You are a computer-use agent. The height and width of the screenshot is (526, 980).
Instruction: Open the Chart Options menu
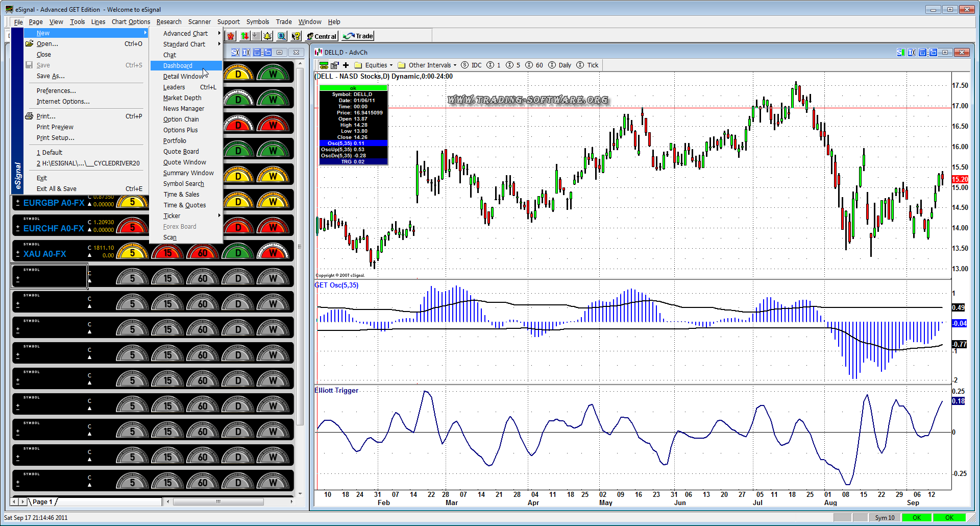131,22
